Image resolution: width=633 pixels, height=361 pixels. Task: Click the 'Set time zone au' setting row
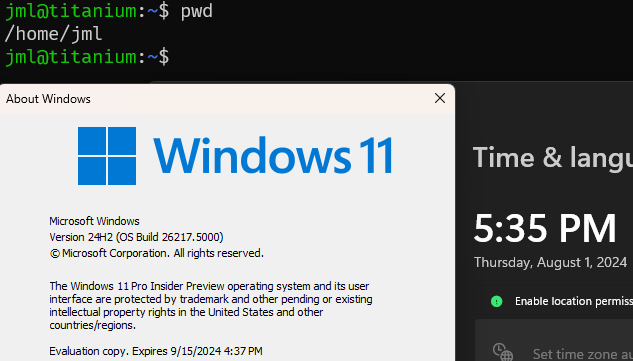coord(554,340)
